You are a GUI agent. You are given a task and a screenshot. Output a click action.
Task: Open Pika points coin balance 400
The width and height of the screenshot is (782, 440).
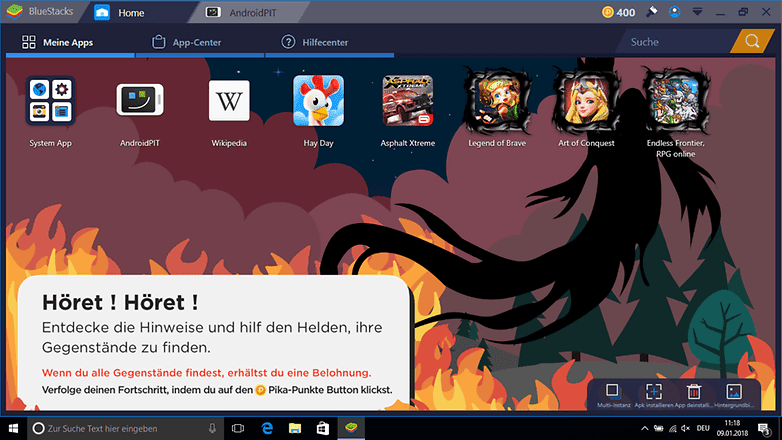(618, 12)
